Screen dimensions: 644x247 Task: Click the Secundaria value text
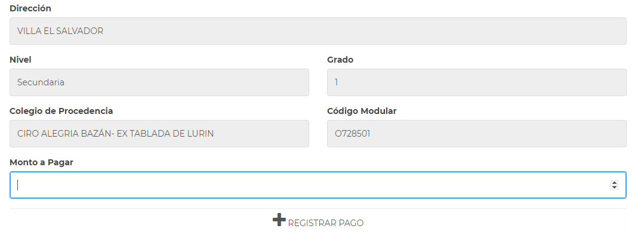click(41, 82)
